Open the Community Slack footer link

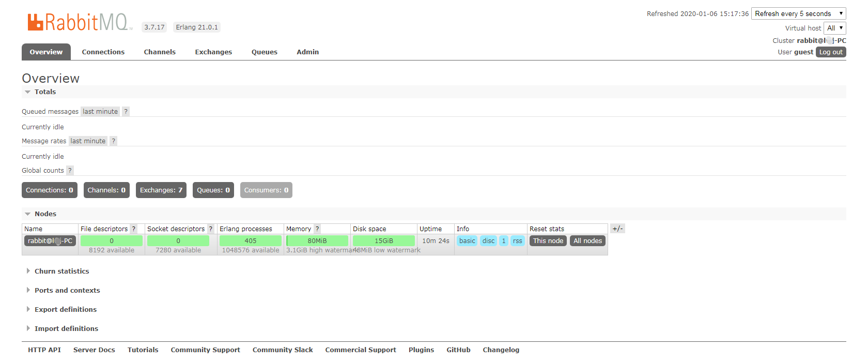point(283,350)
